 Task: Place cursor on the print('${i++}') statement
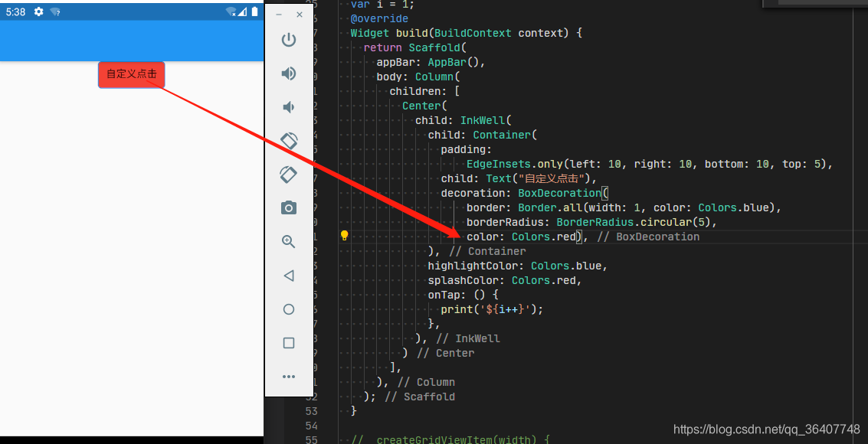[x=492, y=309]
